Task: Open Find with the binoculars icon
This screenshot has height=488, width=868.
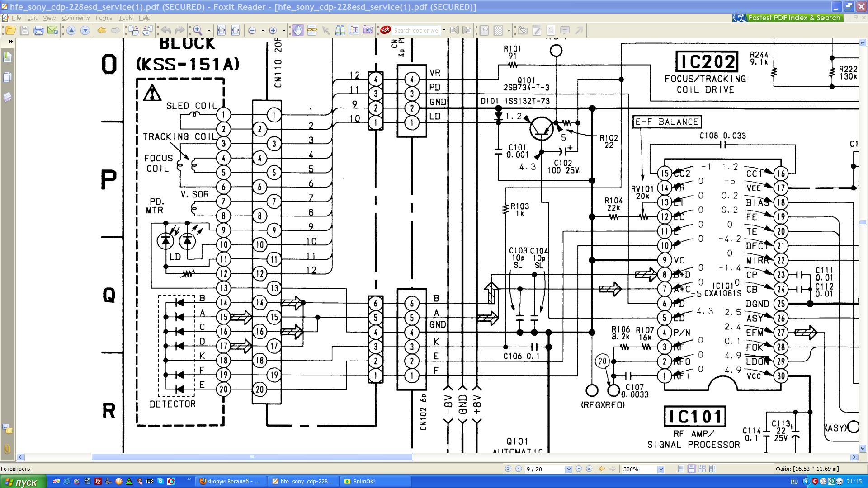Action: click(x=340, y=30)
